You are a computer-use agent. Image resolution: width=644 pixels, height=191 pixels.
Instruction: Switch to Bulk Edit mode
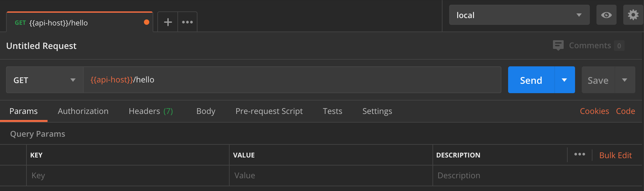(x=615, y=155)
